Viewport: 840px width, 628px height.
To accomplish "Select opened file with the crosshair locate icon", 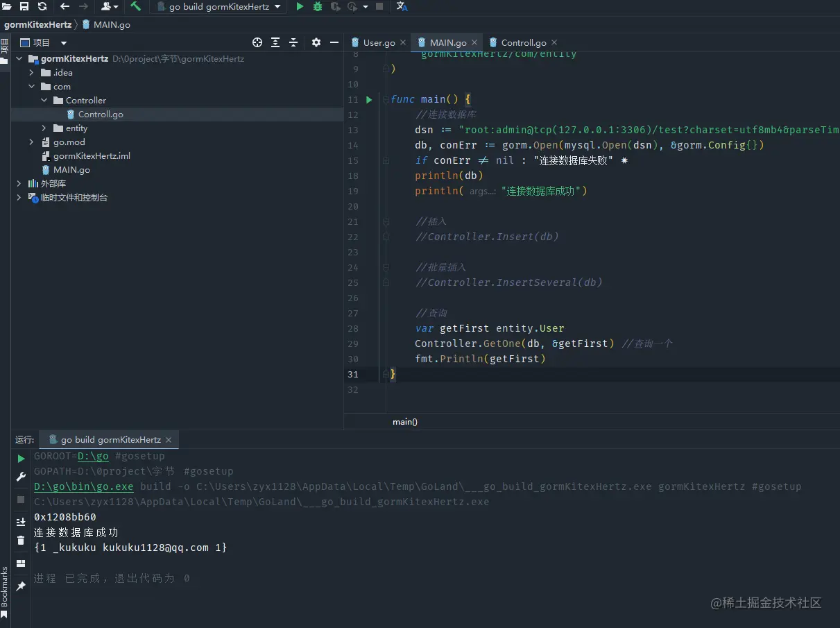I will point(257,42).
